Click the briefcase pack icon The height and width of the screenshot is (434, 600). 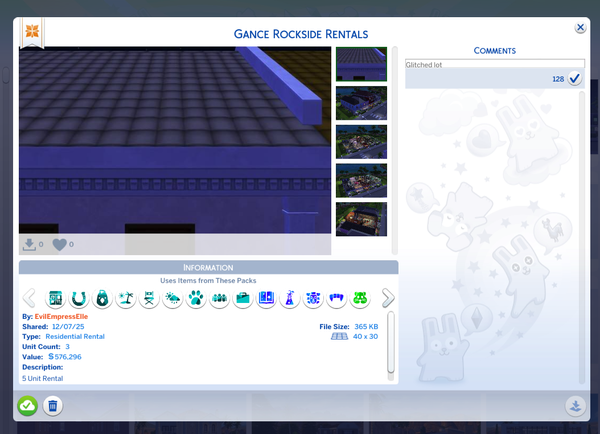tap(243, 298)
